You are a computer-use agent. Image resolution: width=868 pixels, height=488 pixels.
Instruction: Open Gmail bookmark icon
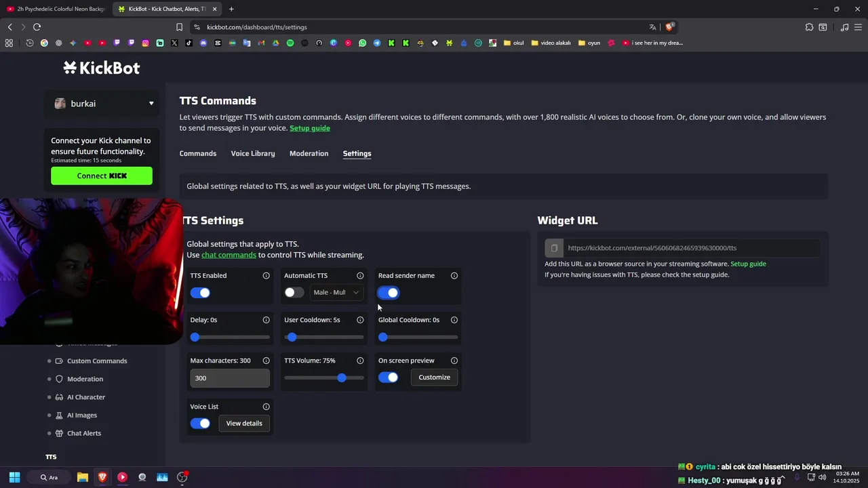coord(261,43)
